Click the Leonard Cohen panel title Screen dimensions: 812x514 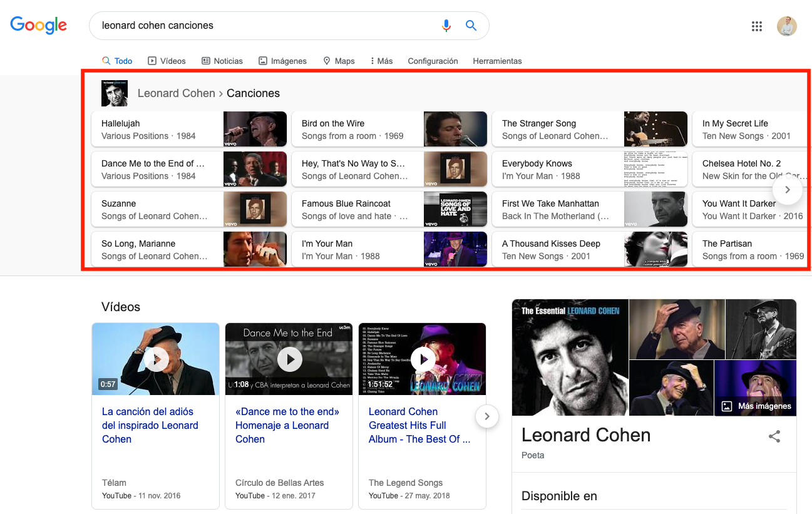coord(586,435)
